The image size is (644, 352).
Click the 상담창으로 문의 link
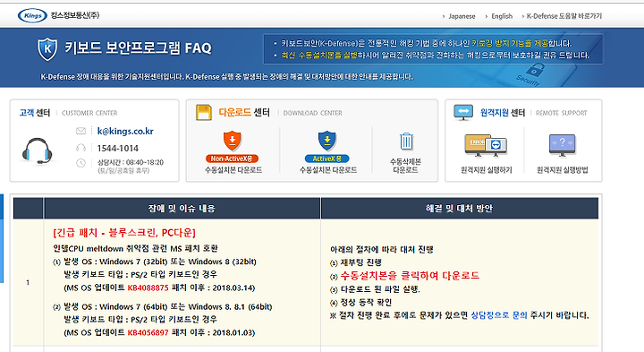pyautogui.click(x=498, y=315)
